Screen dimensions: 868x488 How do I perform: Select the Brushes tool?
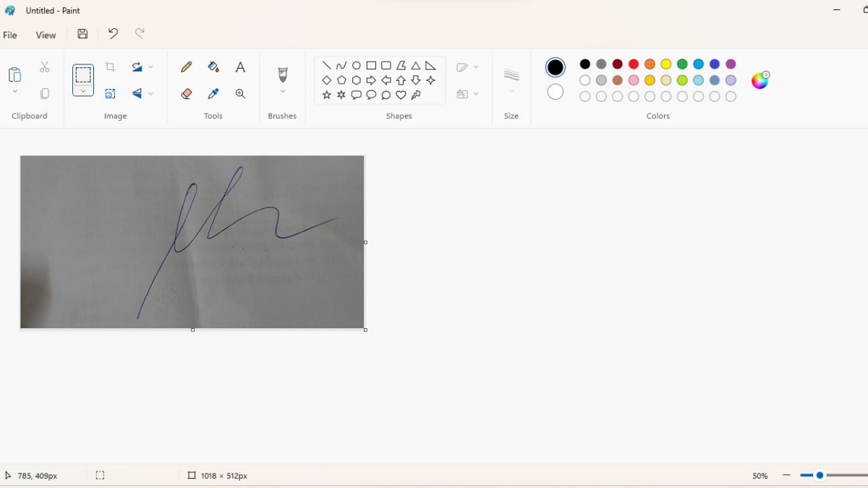tap(283, 74)
